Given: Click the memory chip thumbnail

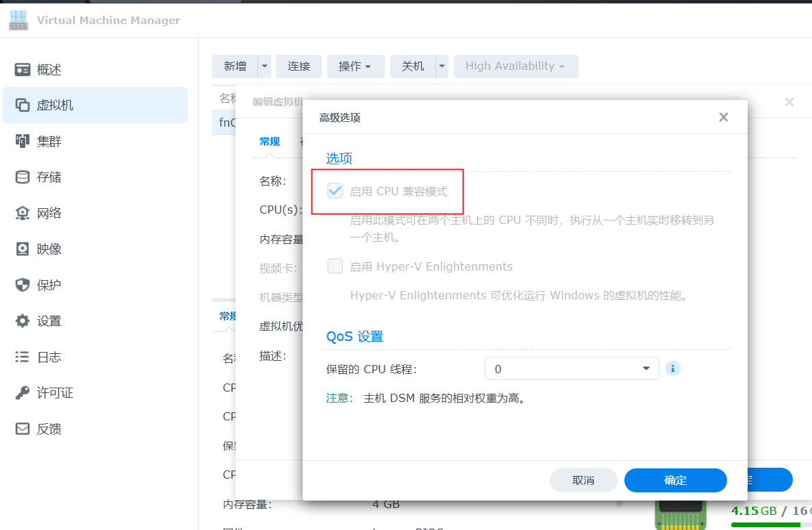Looking at the screenshot, I should tap(681, 514).
